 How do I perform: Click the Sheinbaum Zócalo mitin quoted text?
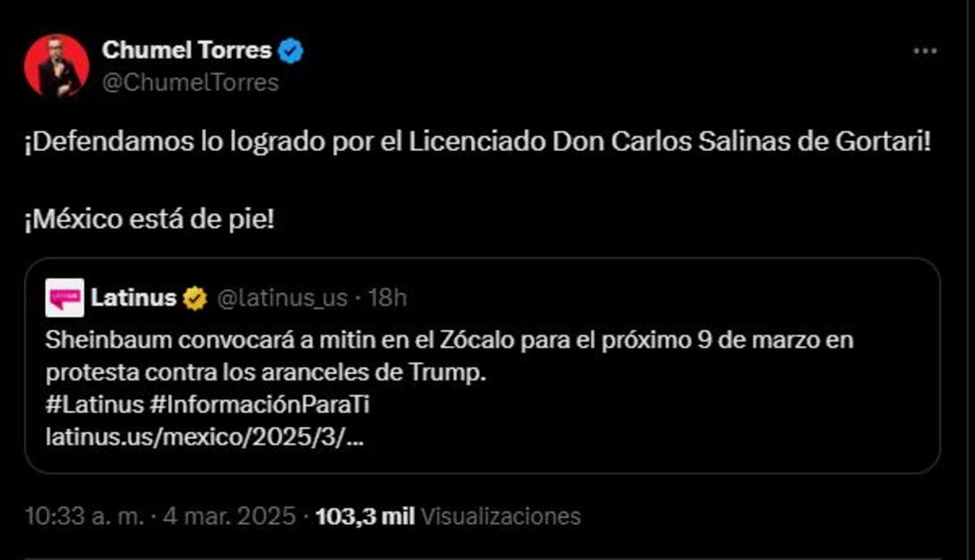[x=449, y=341]
